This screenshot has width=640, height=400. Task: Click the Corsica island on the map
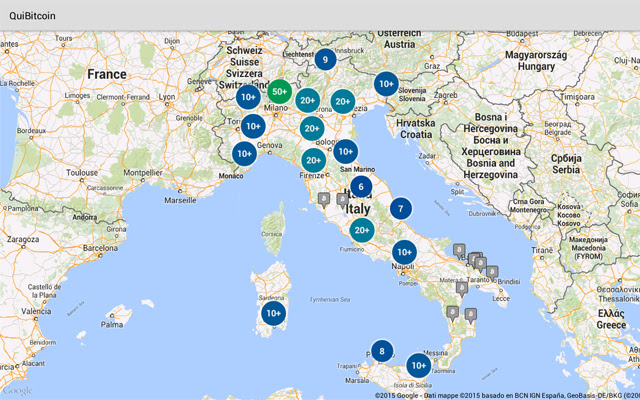(273, 229)
